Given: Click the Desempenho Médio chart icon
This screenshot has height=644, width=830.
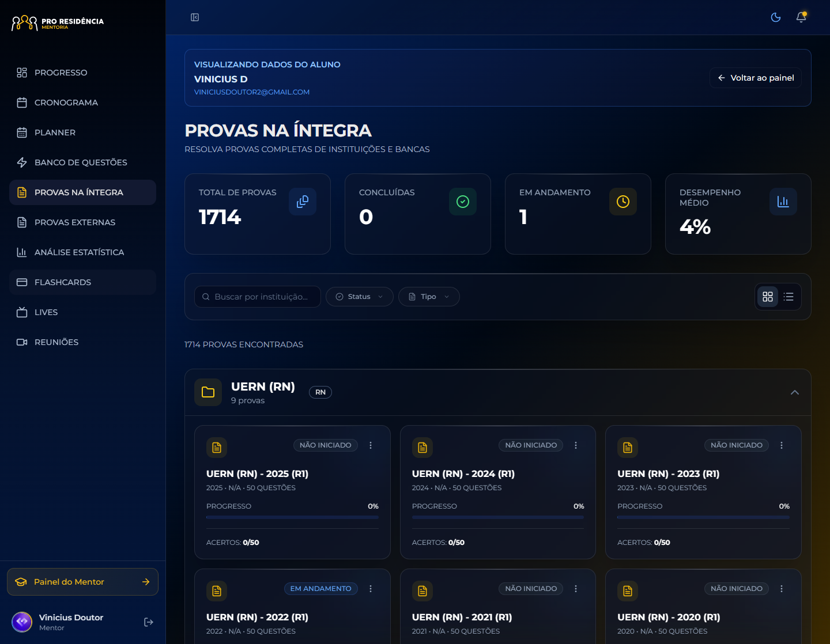Looking at the screenshot, I should point(783,202).
